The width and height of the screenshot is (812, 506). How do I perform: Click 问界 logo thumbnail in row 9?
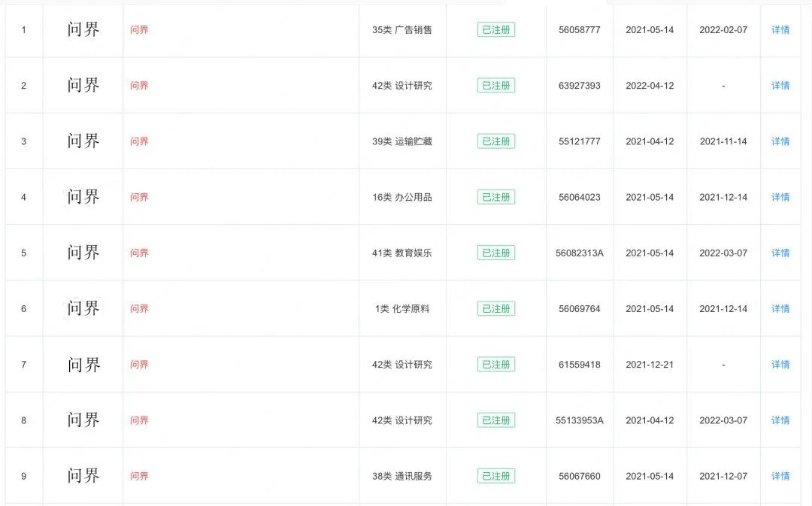(x=83, y=476)
